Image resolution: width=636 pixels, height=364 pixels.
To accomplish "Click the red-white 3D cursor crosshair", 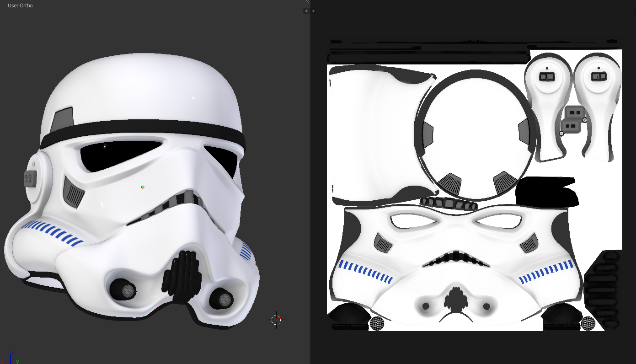I will point(276,320).
